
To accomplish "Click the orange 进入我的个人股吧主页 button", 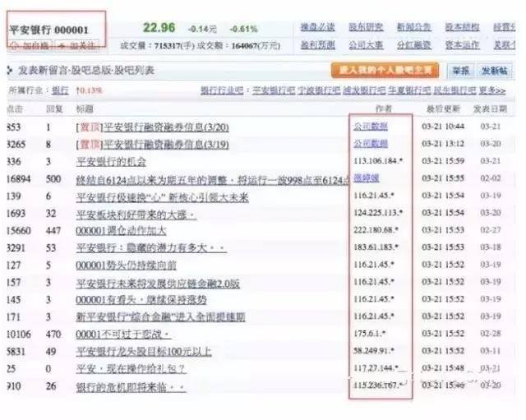I will pyautogui.click(x=385, y=70).
